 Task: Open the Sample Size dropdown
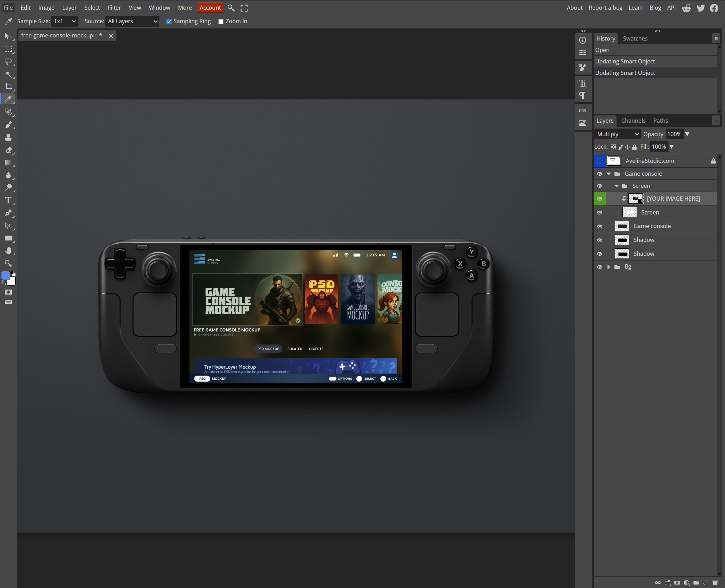pyautogui.click(x=64, y=21)
